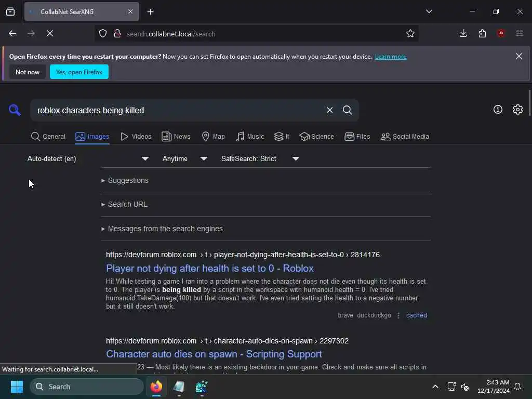532x399 pixels.
Task: Click the page vertical scrollbar
Action: tap(529, 103)
